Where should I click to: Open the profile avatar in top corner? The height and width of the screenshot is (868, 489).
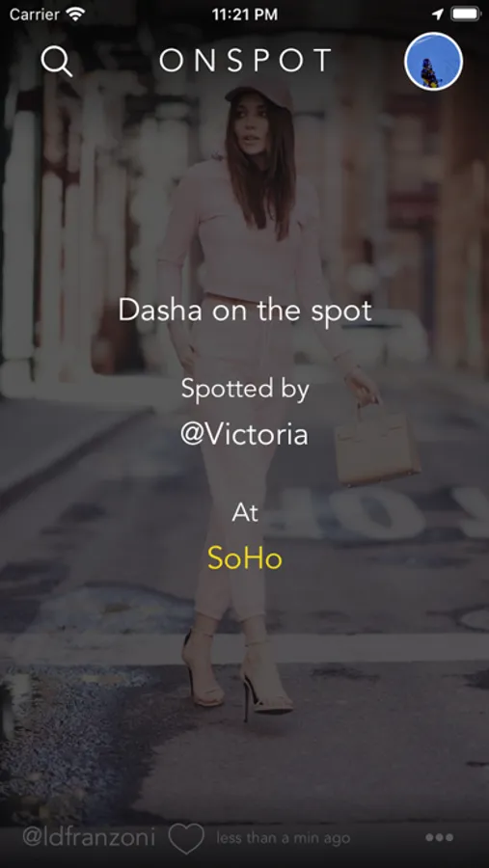[x=434, y=62]
